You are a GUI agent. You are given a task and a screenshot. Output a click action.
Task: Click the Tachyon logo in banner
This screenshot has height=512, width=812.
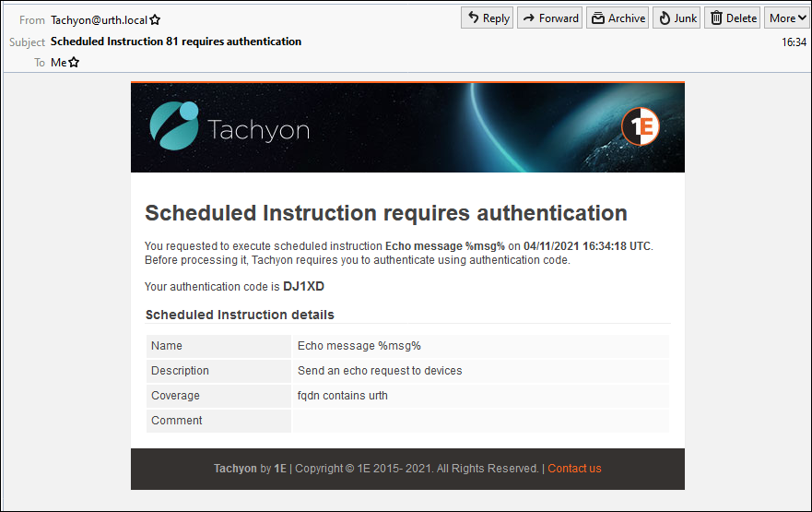pyautogui.click(x=229, y=126)
